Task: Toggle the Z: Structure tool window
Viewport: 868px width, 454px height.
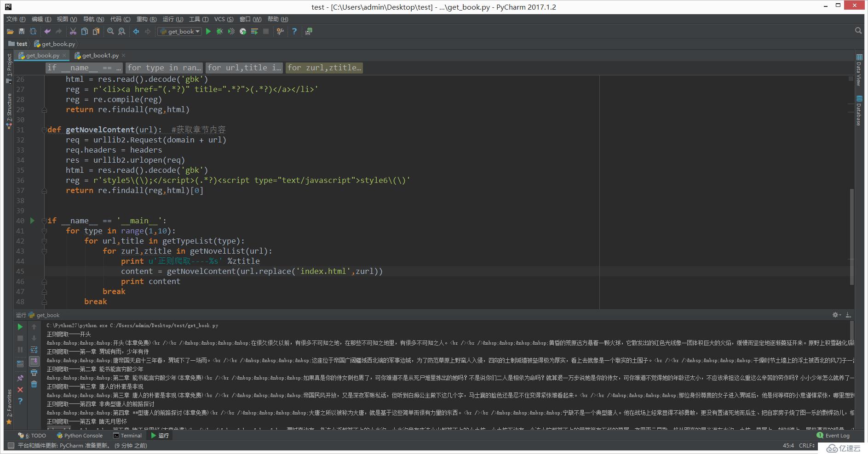Action: [x=9, y=111]
